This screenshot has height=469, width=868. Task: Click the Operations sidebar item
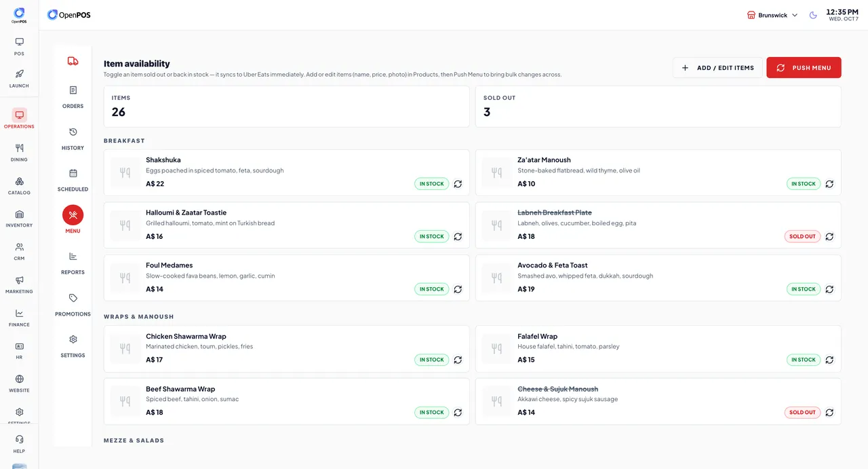19,118
